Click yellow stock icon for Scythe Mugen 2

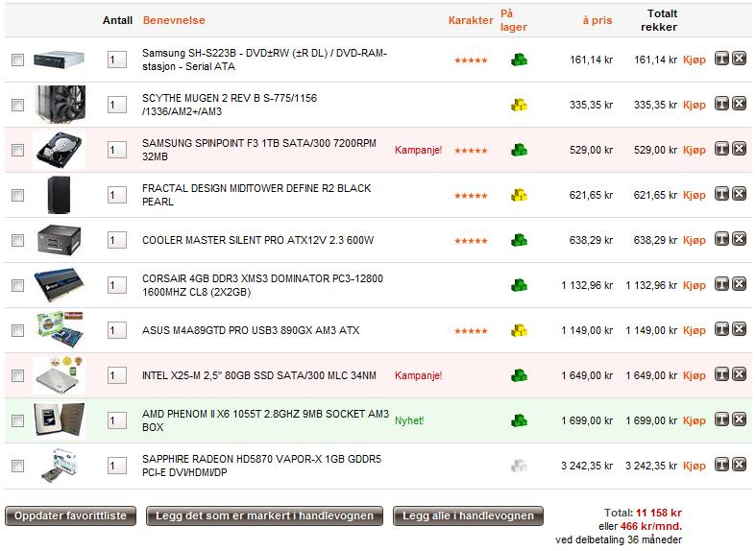(x=519, y=105)
